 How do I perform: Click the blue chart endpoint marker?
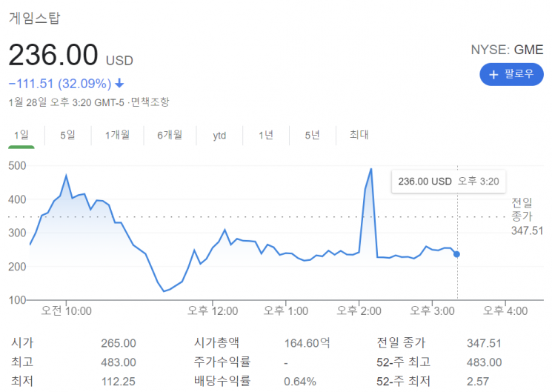coord(456,254)
